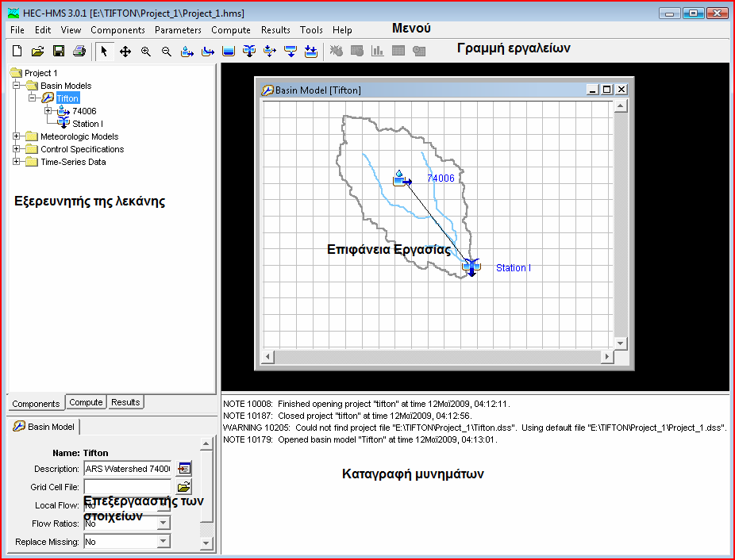The width and height of the screenshot is (735, 560).
Task: Collapse the Basin Models folder
Action: tap(17, 86)
